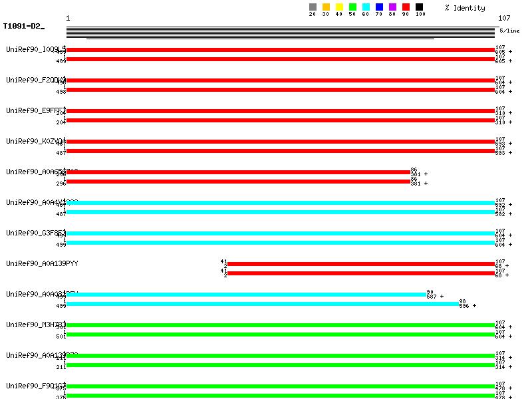Click the orange 30% identity legend swatch
This screenshot has width=532, height=399.
point(326,7)
